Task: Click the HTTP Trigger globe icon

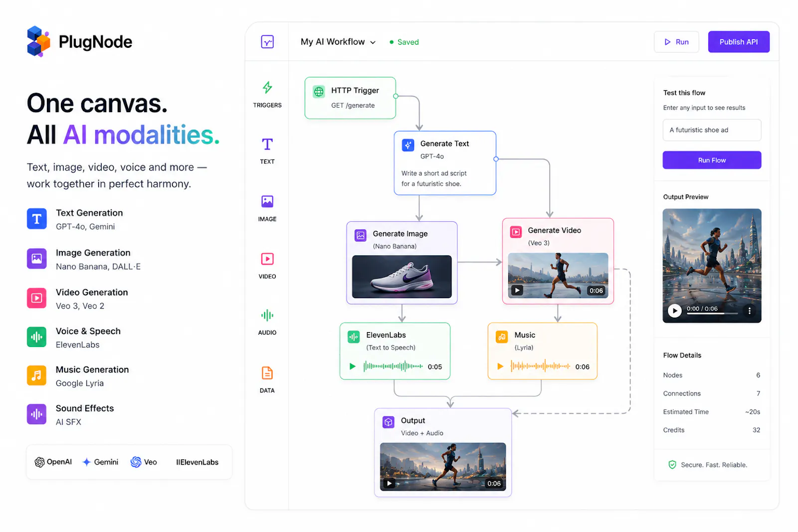Action: pyautogui.click(x=319, y=92)
